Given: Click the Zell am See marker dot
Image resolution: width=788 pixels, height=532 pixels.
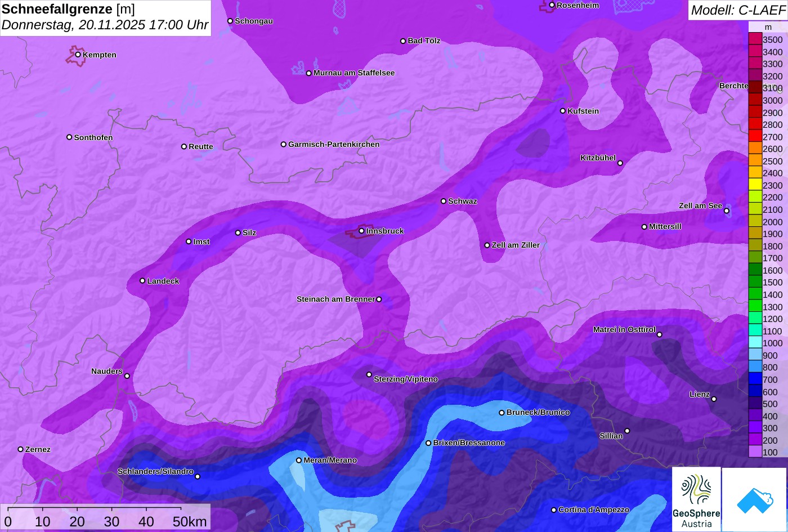Looking at the screenshot, I should point(727,211).
